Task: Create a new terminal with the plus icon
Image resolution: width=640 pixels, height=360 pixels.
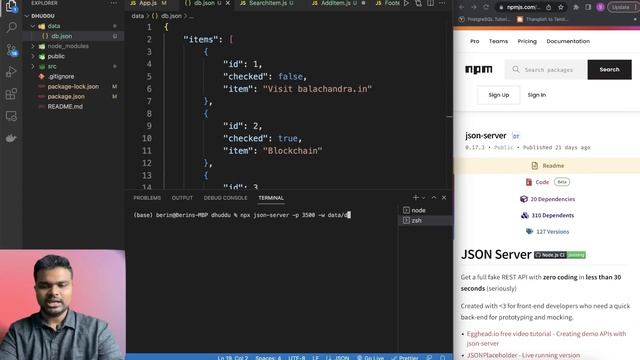Action: click(x=416, y=198)
